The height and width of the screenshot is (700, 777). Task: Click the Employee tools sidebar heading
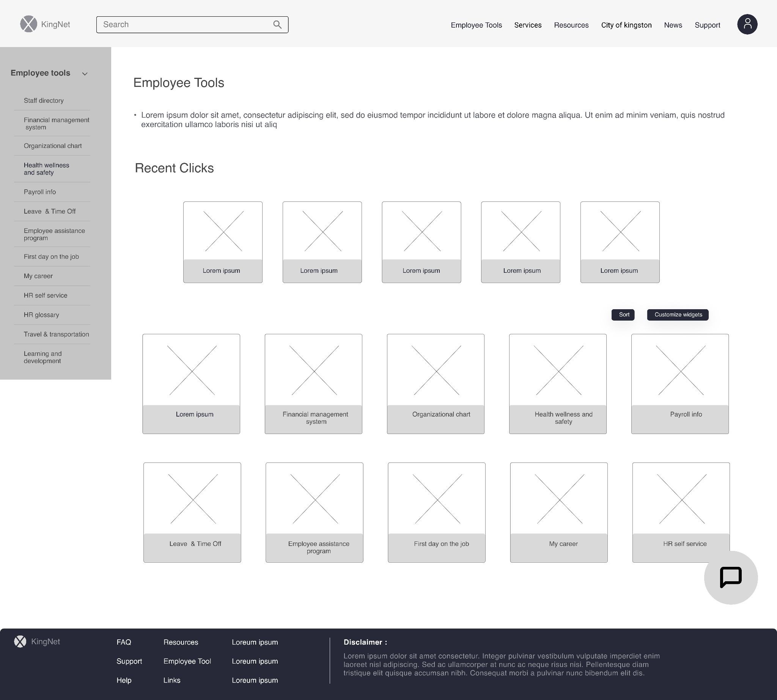[x=40, y=73]
